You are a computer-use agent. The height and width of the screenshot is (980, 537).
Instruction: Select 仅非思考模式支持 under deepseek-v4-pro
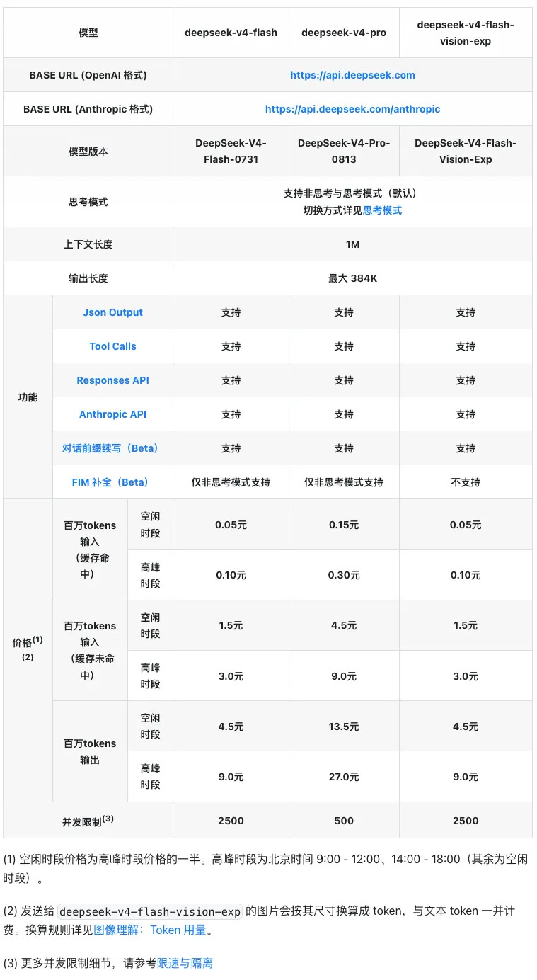(344, 482)
